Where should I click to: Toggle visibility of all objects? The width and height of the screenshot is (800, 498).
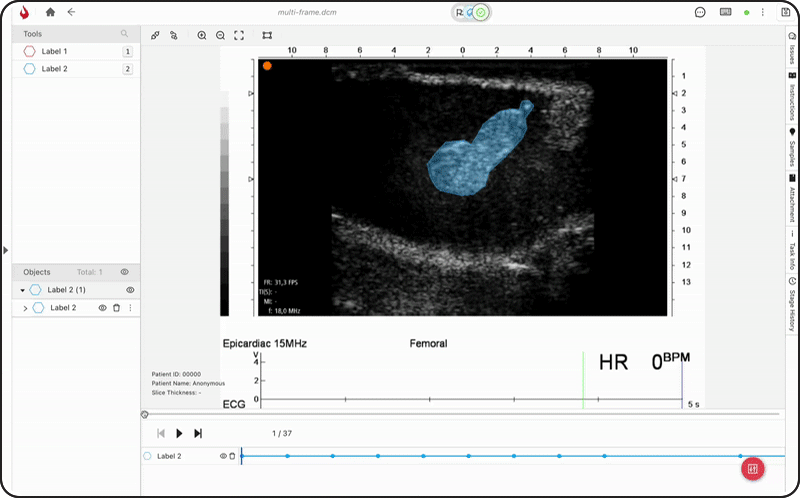point(125,272)
